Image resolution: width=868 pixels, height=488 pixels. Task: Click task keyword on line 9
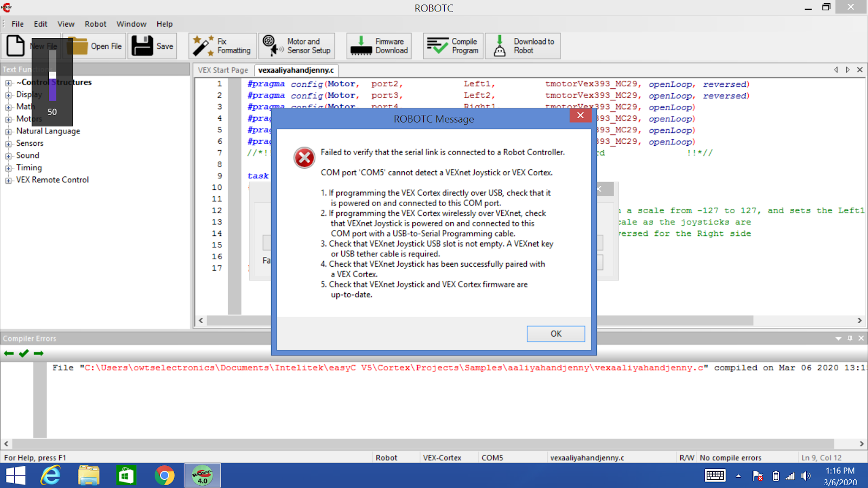point(258,176)
